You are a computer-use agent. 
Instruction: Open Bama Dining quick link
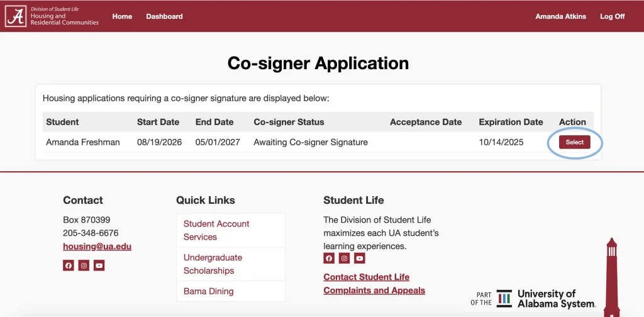208,291
